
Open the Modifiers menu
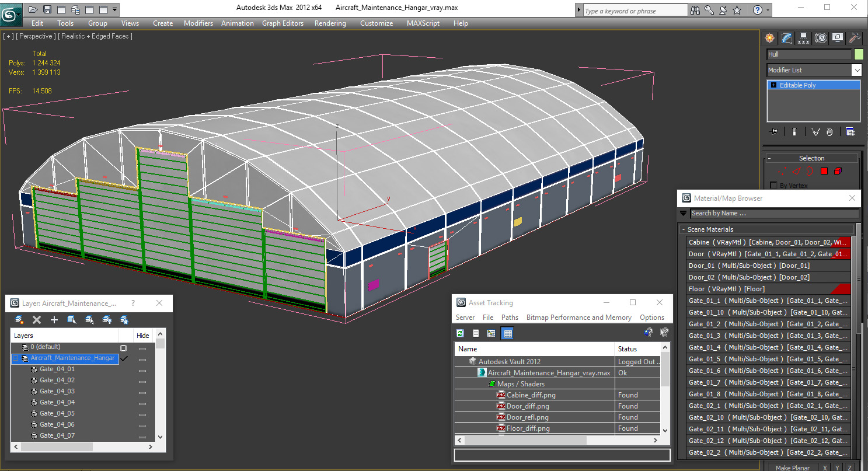coord(198,23)
